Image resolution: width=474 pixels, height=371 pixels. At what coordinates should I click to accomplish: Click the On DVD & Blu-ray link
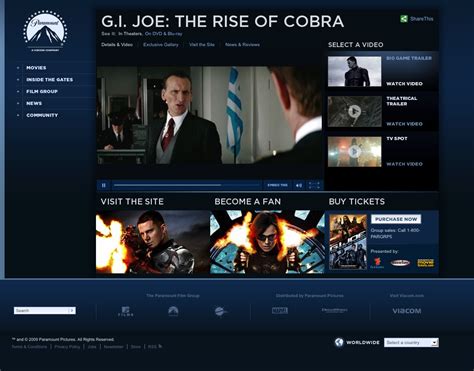164,34
